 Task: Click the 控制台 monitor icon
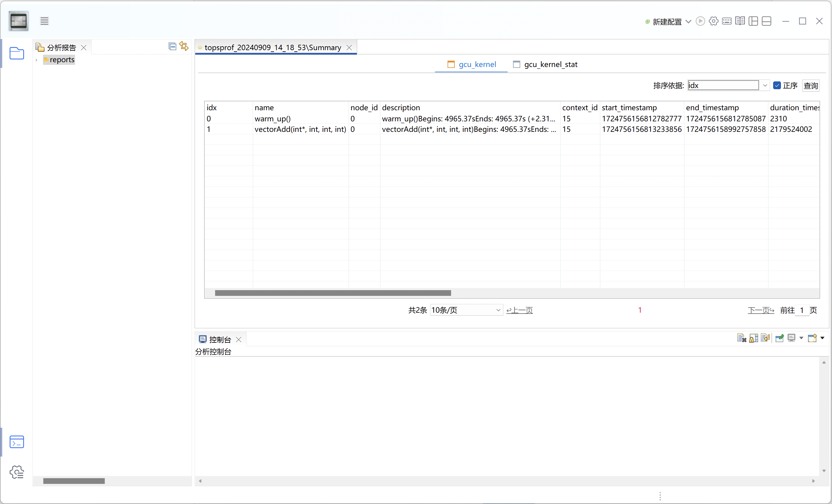pos(203,339)
